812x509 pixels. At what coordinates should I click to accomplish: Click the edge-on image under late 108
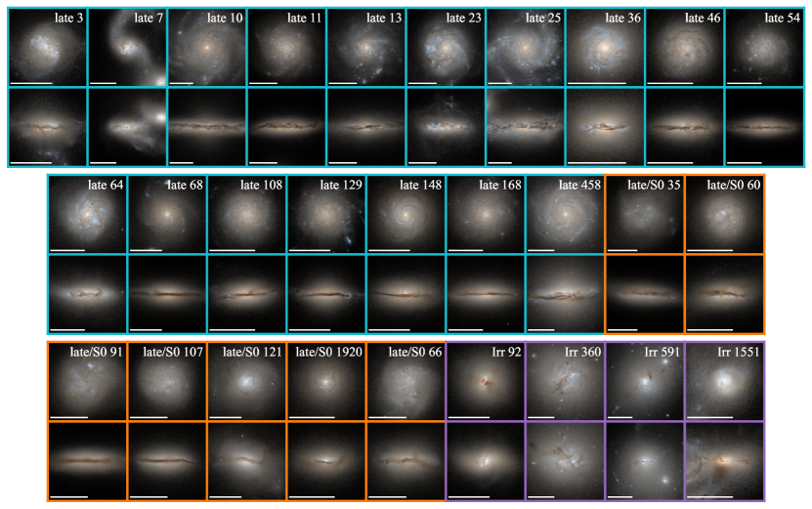[247, 294]
